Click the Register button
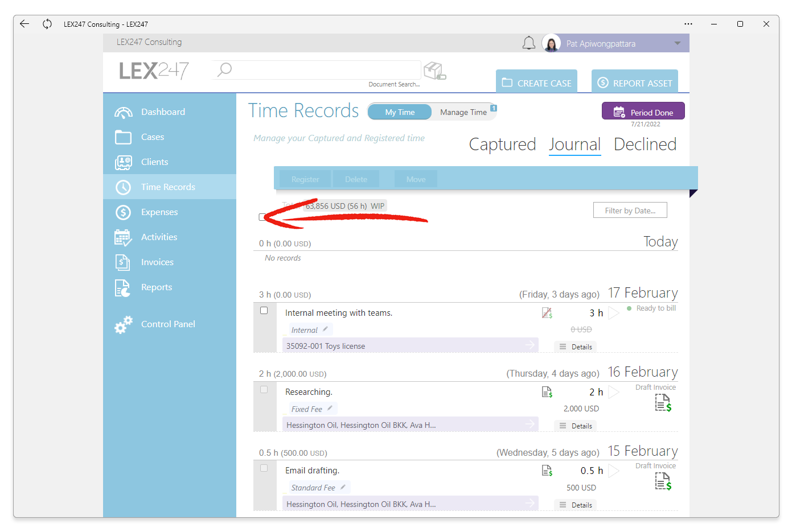792x532 pixels. (x=305, y=179)
